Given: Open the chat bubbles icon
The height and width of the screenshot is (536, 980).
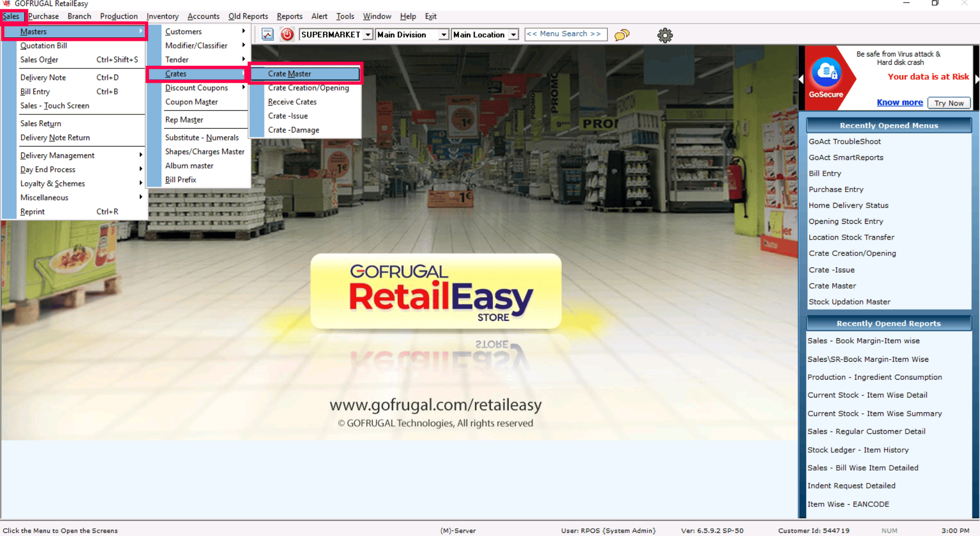Looking at the screenshot, I should point(622,35).
